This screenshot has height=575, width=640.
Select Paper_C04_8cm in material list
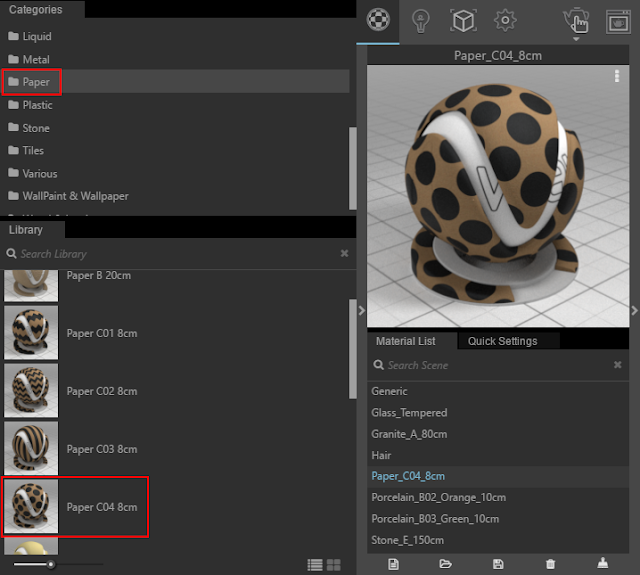[x=498, y=477]
